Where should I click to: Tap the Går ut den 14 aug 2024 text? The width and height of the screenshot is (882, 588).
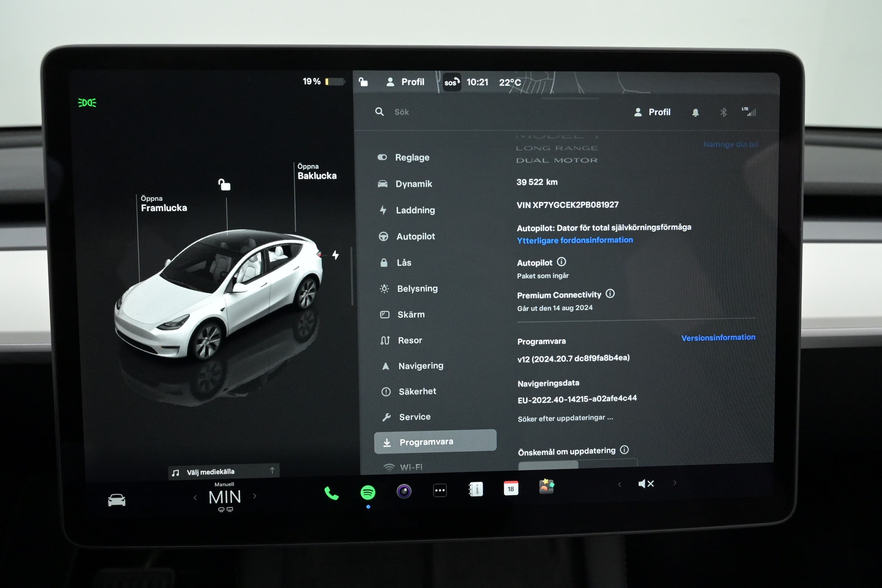point(555,308)
